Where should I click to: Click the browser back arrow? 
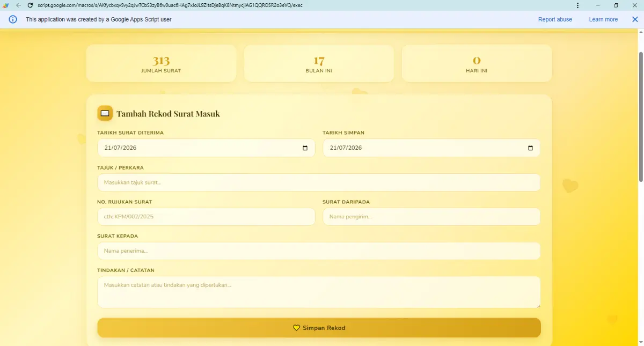[19, 5]
